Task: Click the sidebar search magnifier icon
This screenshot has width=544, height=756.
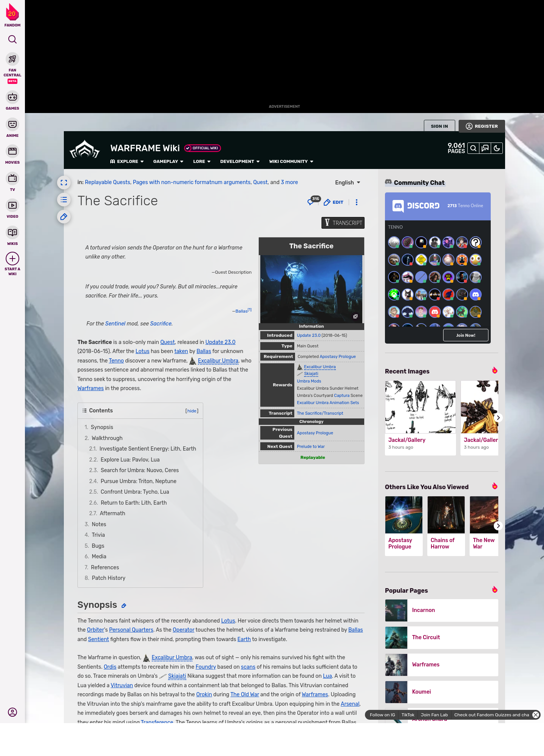Action: pyautogui.click(x=12, y=39)
